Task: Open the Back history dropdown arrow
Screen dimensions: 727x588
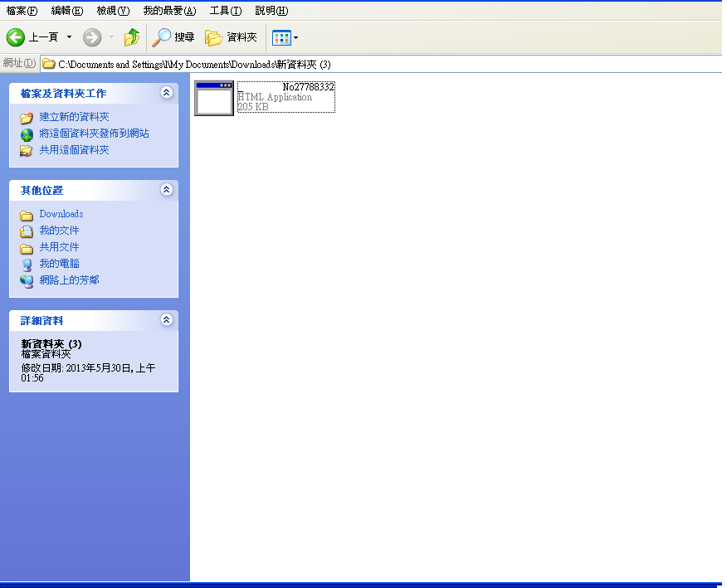Action: (x=69, y=37)
